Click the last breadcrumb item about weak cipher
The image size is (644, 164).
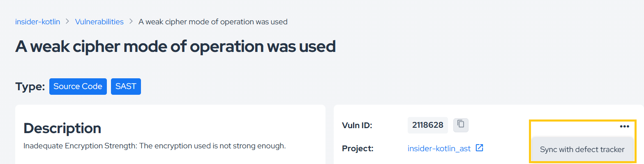(213, 22)
